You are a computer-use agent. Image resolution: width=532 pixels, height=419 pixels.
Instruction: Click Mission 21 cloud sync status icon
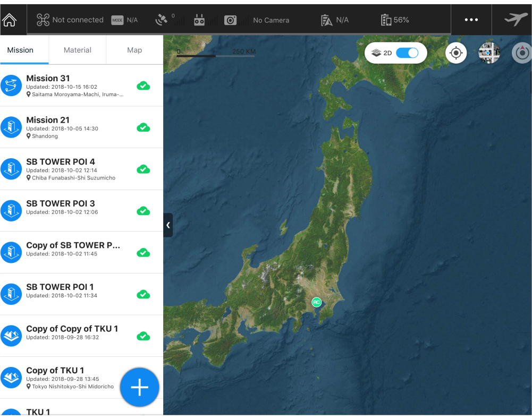click(x=143, y=127)
